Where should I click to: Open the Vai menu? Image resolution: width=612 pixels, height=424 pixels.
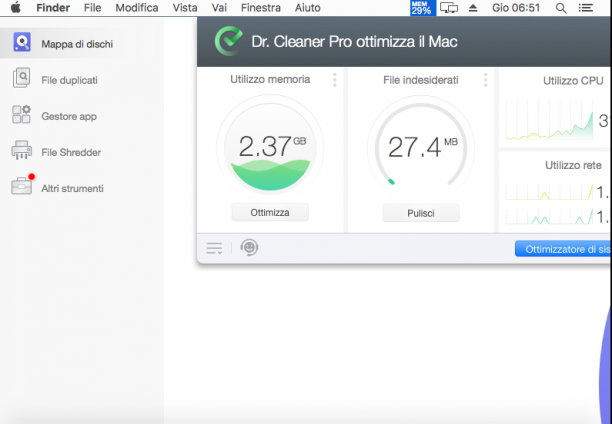[219, 8]
